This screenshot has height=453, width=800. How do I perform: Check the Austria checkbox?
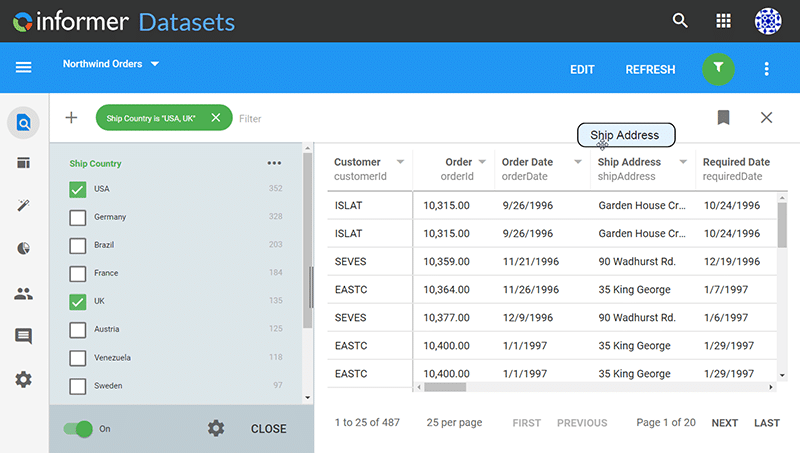(x=78, y=330)
